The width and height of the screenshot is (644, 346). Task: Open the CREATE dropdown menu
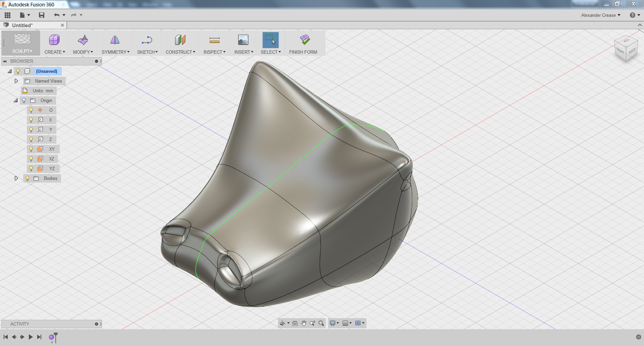click(55, 52)
